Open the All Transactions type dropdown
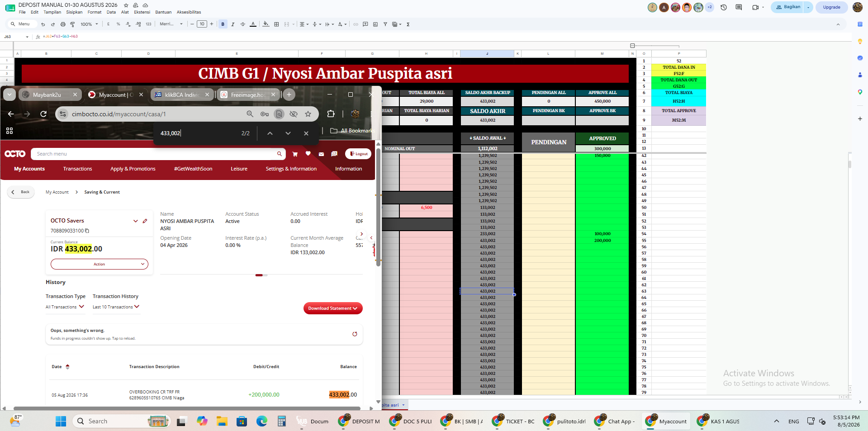The width and height of the screenshot is (868, 431). 65,307
